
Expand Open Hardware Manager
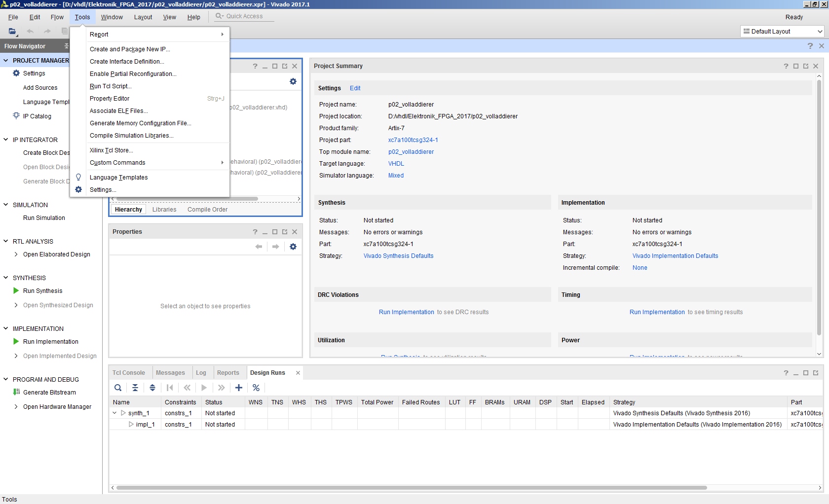pos(16,407)
